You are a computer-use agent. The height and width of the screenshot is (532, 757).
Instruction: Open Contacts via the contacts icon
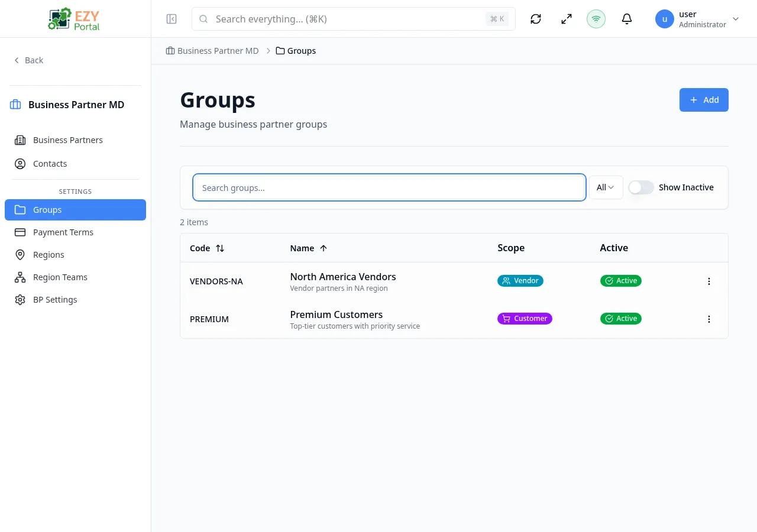(x=50, y=163)
